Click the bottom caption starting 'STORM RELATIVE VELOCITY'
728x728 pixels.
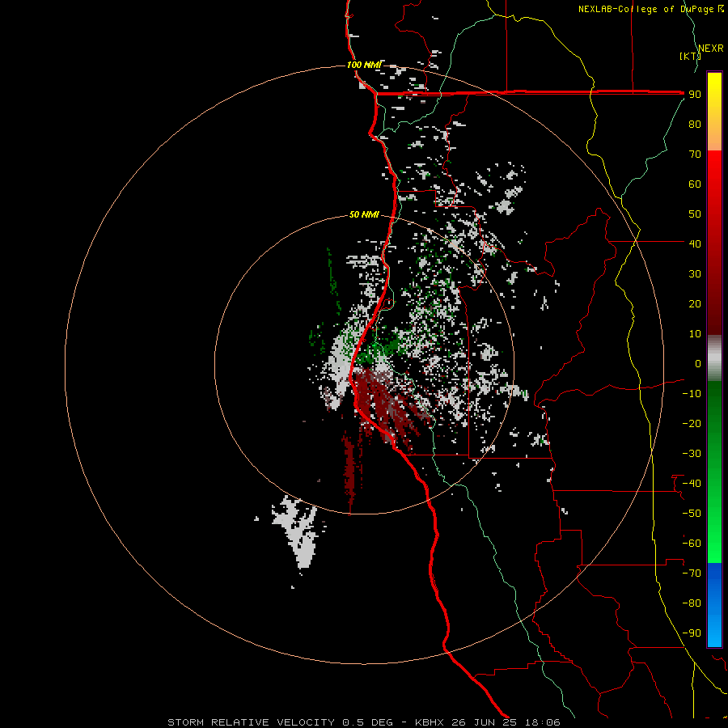[363, 722]
